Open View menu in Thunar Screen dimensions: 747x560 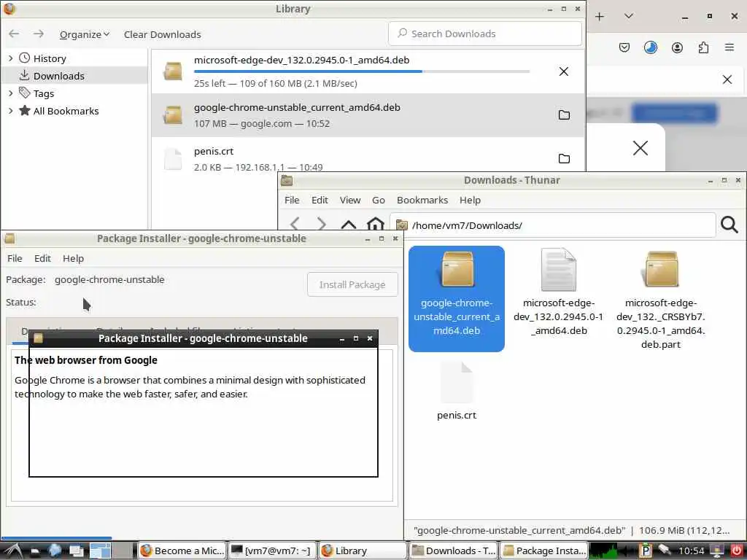pyautogui.click(x=350, y=200)
